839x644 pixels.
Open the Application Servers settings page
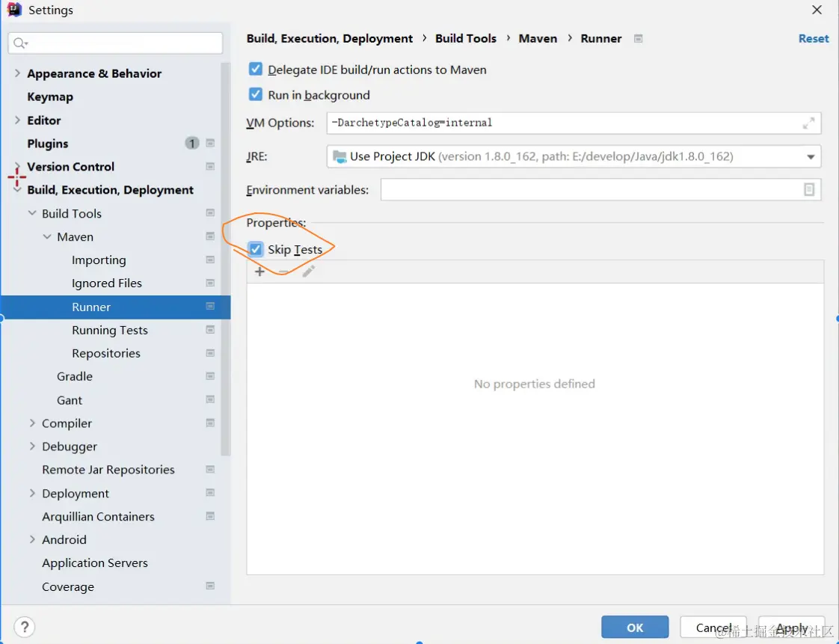click(x=95, y=562)
